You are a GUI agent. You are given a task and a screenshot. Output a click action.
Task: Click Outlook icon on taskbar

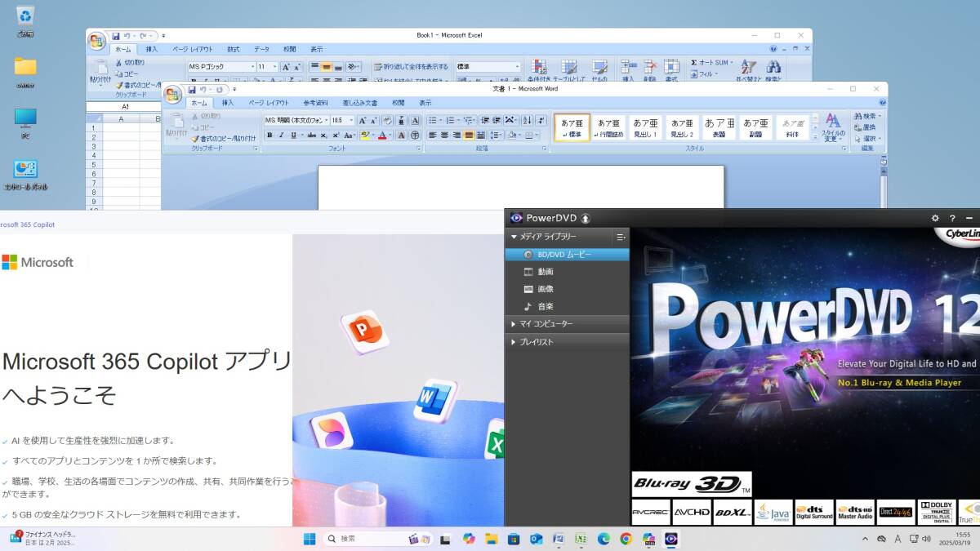pos(537,539)
